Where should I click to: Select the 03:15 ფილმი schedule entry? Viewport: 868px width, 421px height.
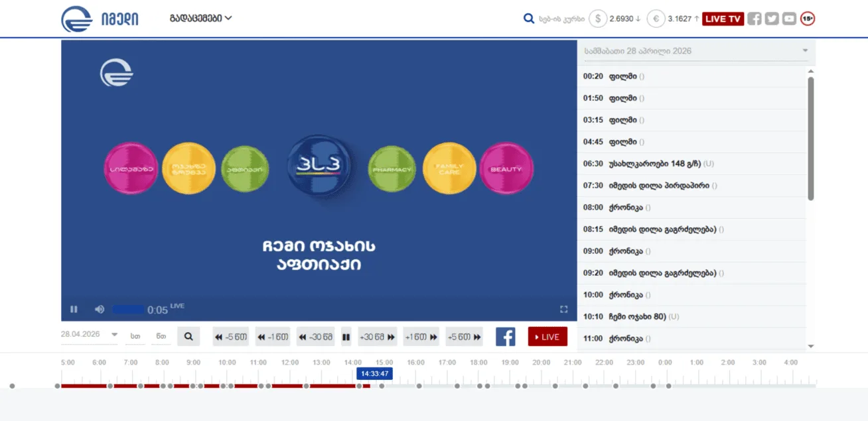pyautogui.click(x=691, y=120)
